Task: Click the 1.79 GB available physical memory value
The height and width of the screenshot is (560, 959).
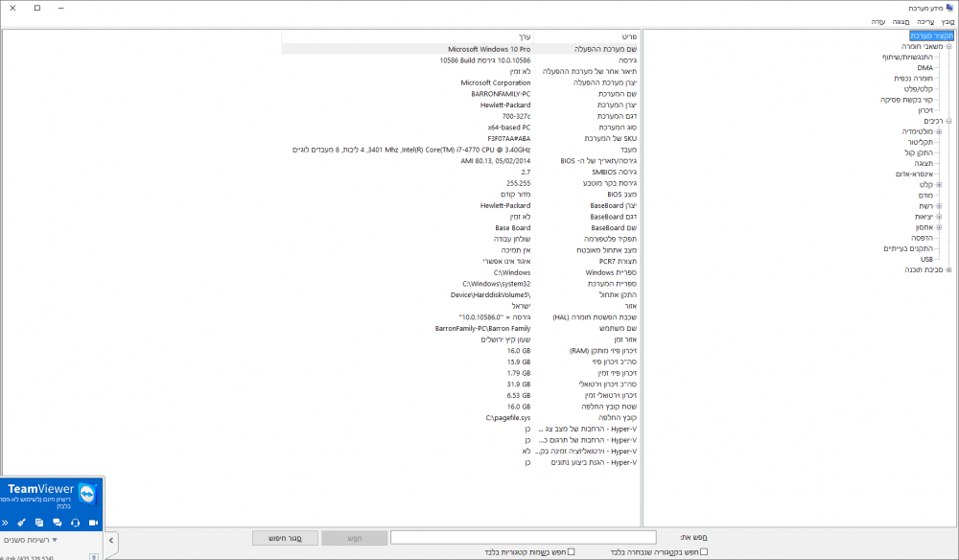Action: point(519,373)
